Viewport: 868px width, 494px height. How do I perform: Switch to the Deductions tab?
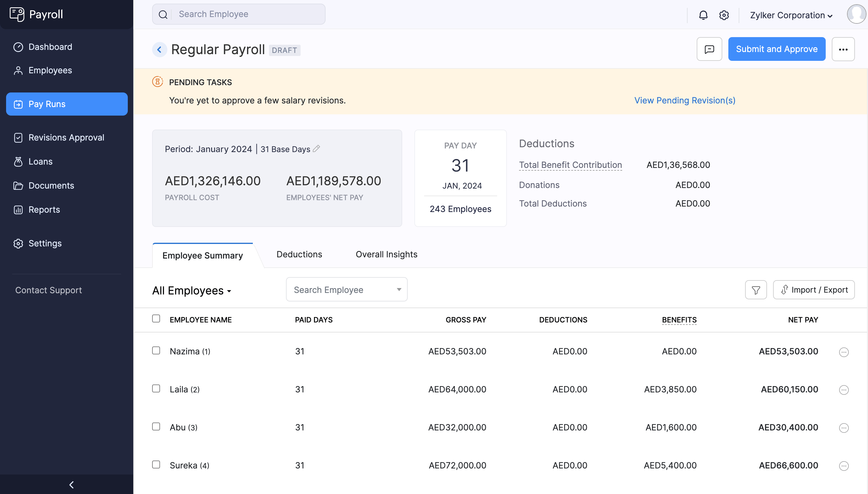pos(299,255)
